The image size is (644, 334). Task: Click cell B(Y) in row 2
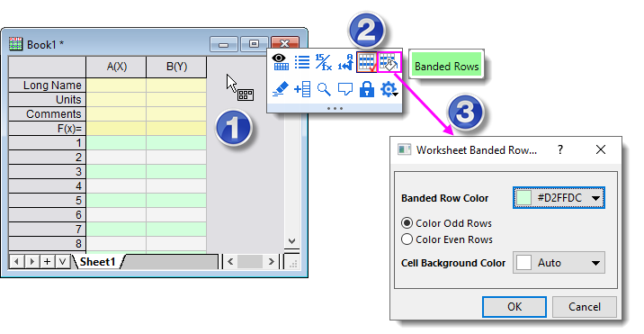[176, 158]
